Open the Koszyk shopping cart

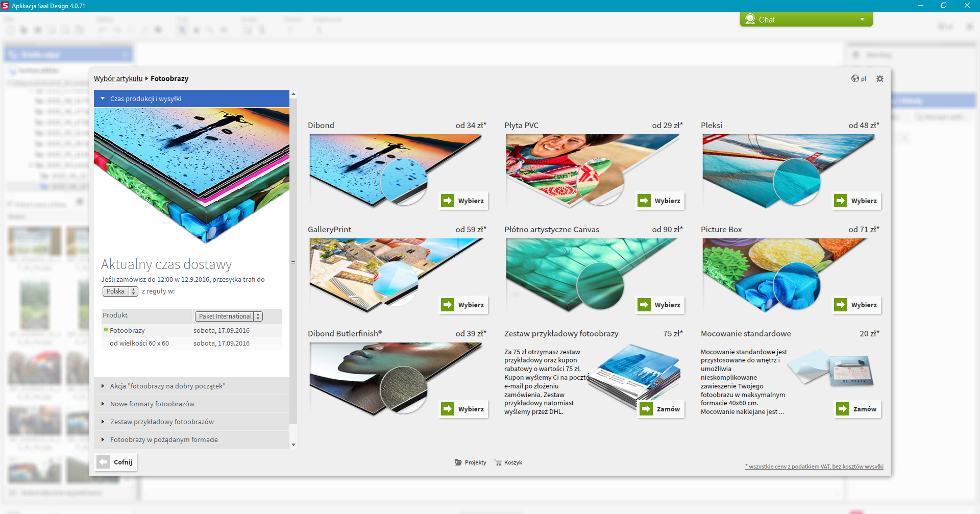coord(508,462)
